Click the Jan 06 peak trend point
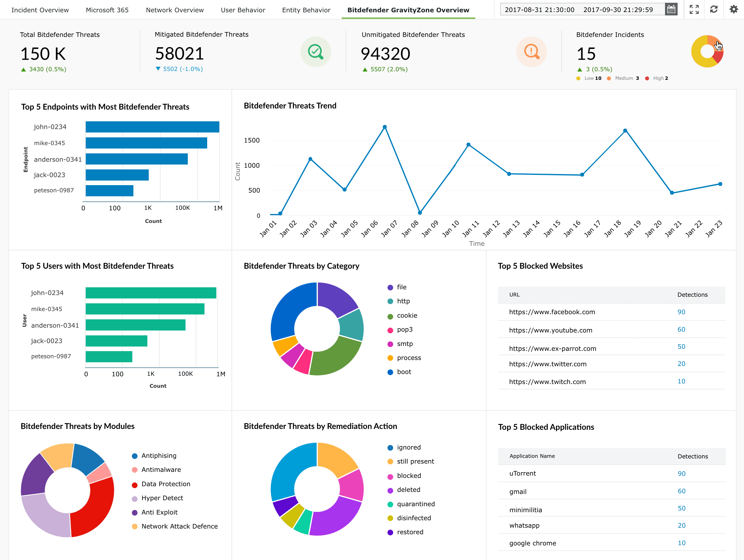This screenshot has height=560, width=744. (x=385, y=127)
